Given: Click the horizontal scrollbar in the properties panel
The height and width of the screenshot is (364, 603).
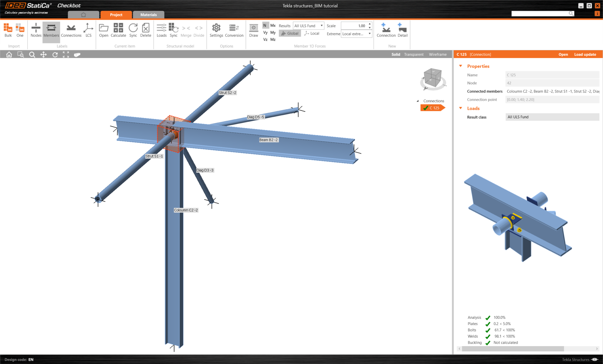Looking at the screenshot, I should pyautogui.click(x=513, y=349).
